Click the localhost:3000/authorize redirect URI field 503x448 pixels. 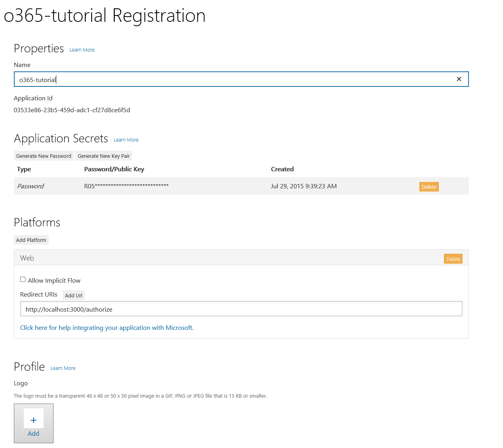tap(241, 309)
